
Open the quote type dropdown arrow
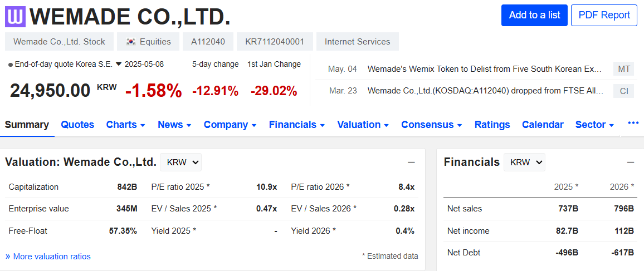(119, 64)
